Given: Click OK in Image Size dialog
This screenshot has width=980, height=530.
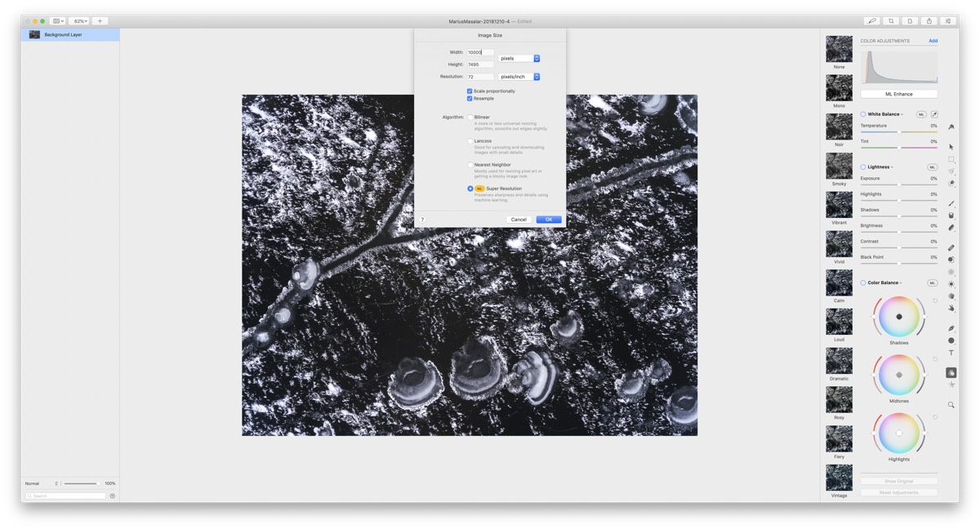Looking at the screenshot, I should pos(548,220).
